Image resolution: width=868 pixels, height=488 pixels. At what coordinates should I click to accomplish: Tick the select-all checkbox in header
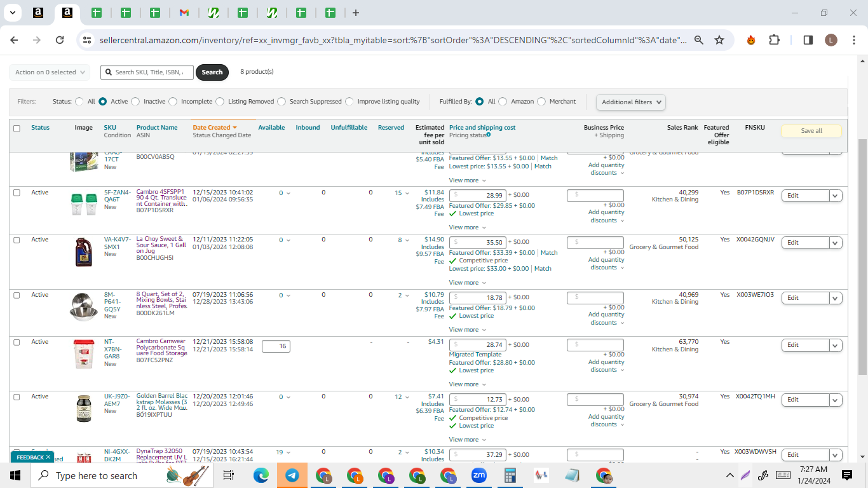[17, 128]
